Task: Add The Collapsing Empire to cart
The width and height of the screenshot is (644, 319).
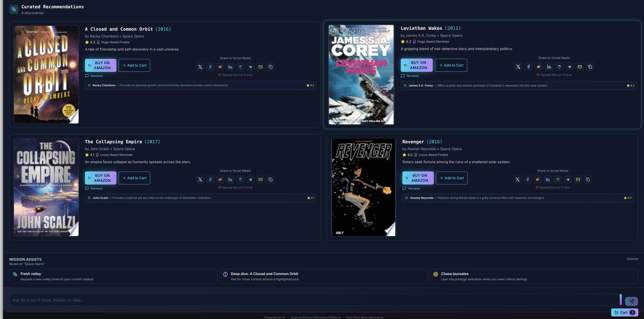Action: point(134,178)
